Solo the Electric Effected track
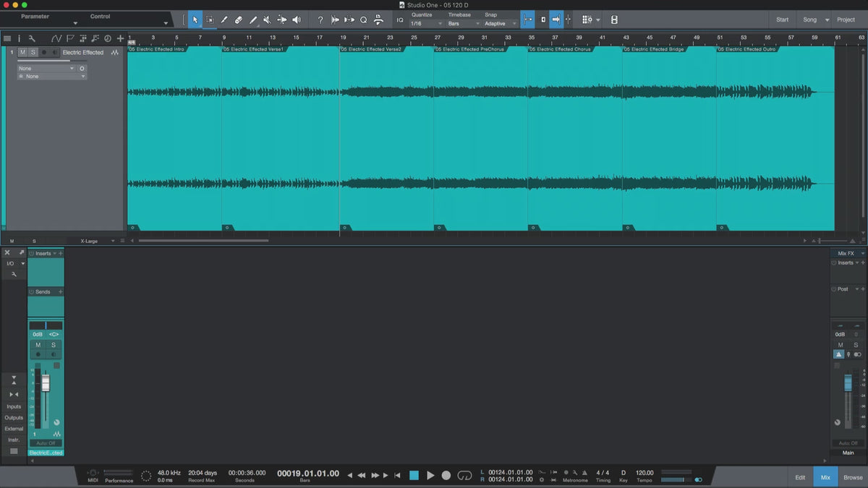The width and height of the screenshot is (868, 488). click(x=33, y=52)
